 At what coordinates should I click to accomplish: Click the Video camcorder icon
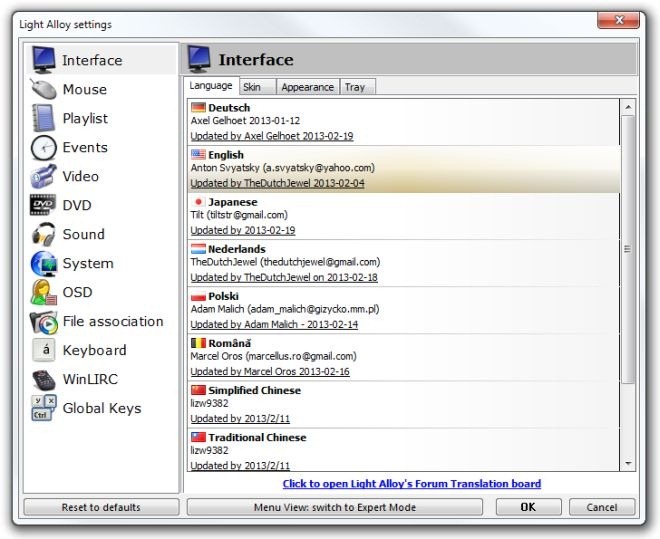(x=43, y=176)
